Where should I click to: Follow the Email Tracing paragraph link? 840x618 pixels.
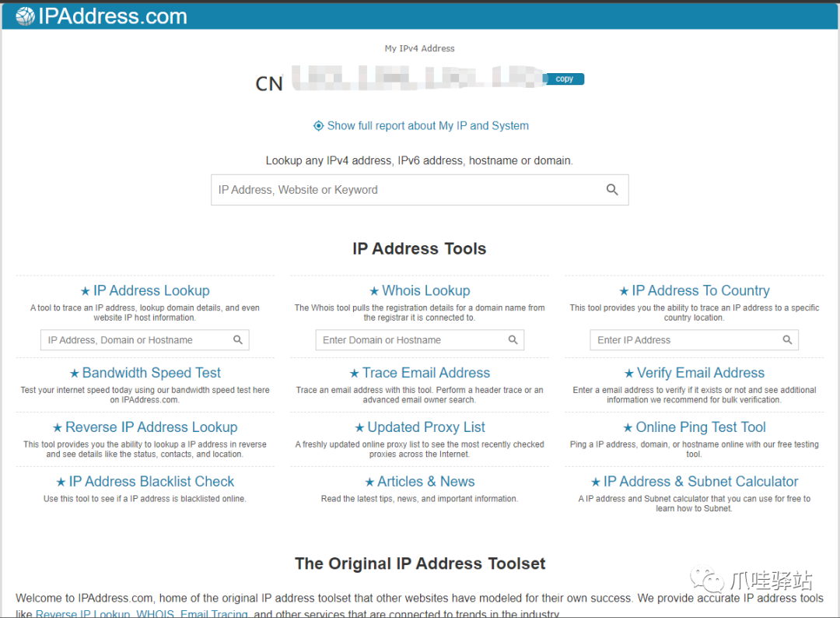pos(214,613)
